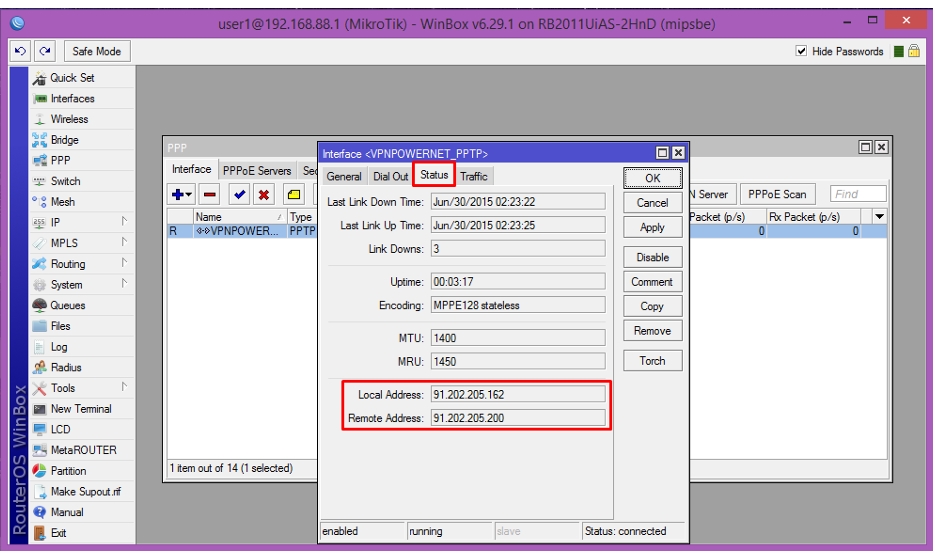
Task: Click the OK button
Action: pyautogui.click(x=653, y=178)
